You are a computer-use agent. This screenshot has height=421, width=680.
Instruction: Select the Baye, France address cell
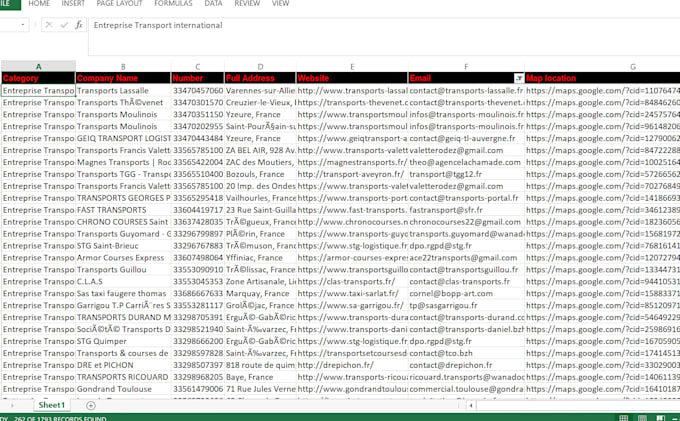click(x=260, y=377)
